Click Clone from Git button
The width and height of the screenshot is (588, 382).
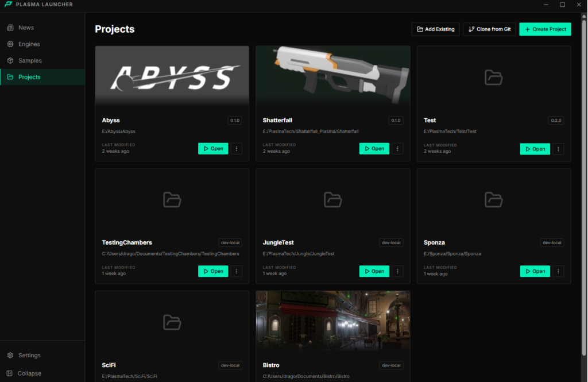click(489, 29)
